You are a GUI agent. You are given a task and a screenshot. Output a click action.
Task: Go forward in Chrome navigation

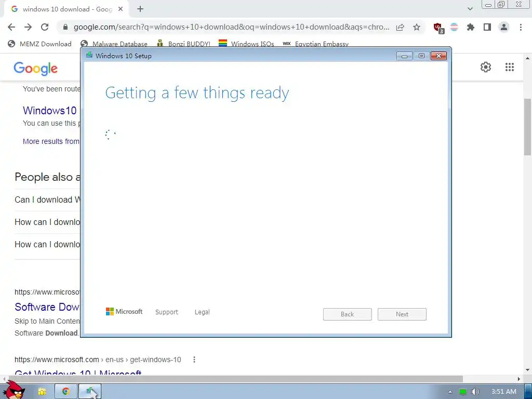[28, 27]
